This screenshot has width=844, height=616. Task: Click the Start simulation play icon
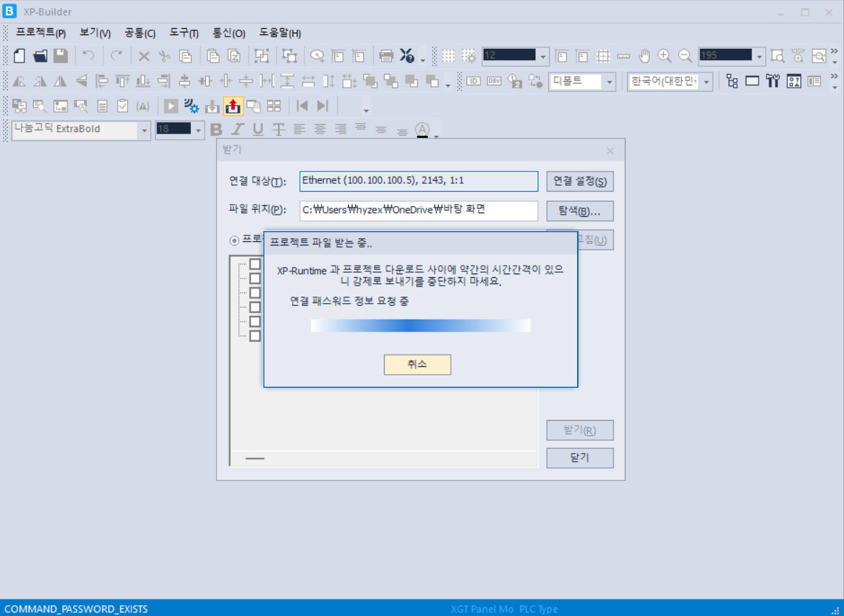pos(171,106)
